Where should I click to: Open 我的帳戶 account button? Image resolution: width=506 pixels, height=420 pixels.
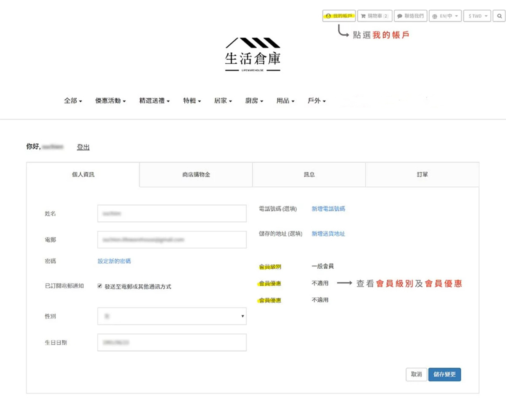(x=339, y=16)
